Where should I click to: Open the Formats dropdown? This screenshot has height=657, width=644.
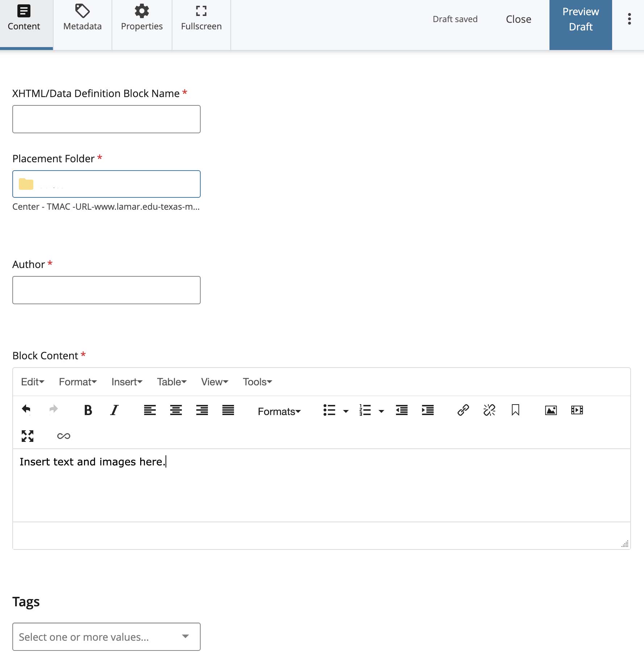pos(279,411)
